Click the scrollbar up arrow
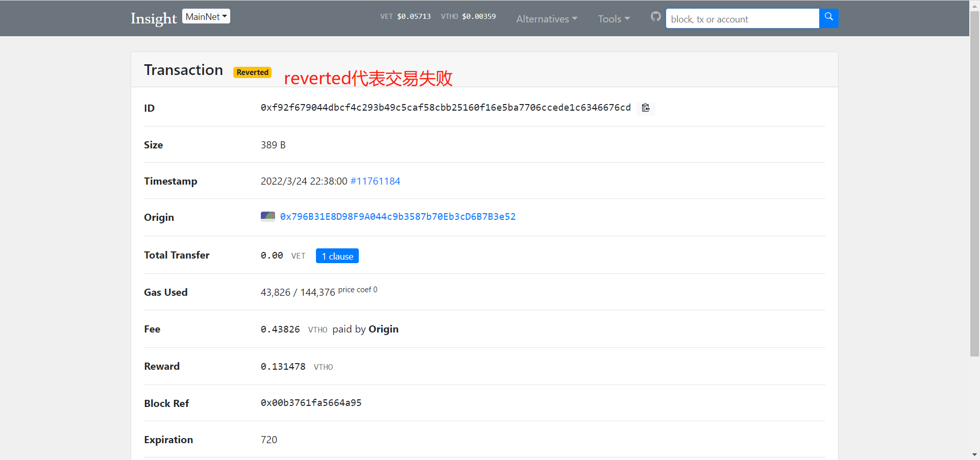This screenshot has width=980, height=460. 974,5
